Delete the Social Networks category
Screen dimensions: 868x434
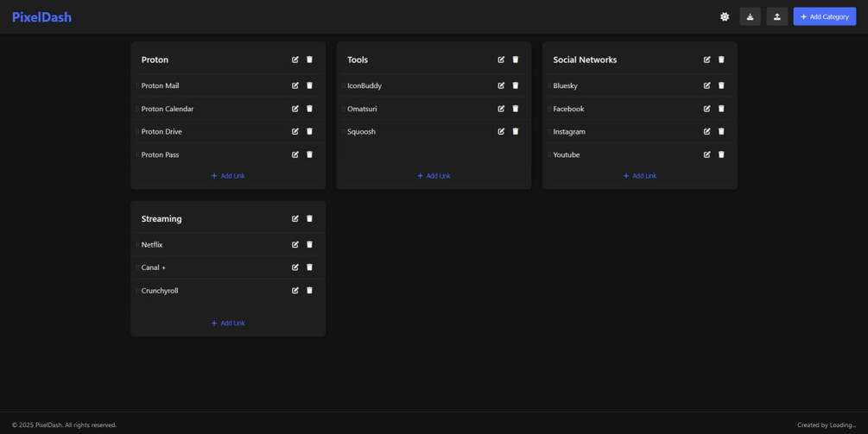(x=721, y=60)
